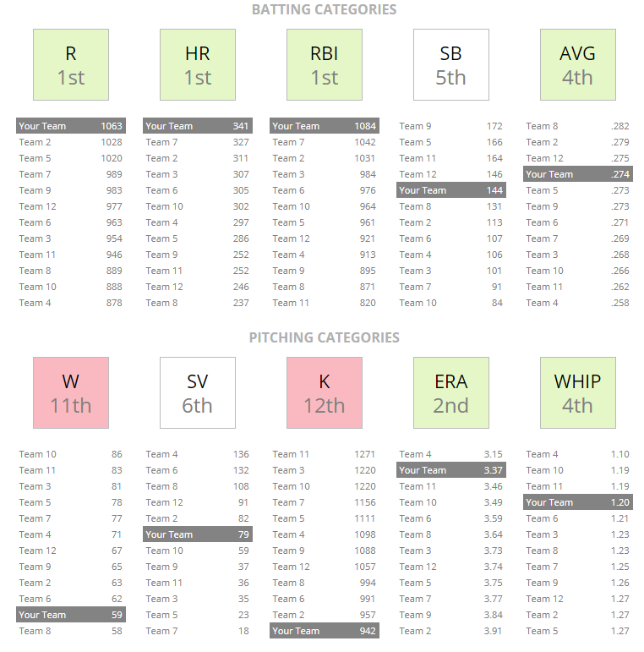Click the Pitching Categories heading
Image resolution: width=644 pixels, height=652 pixels.
(x=324, y=338)
